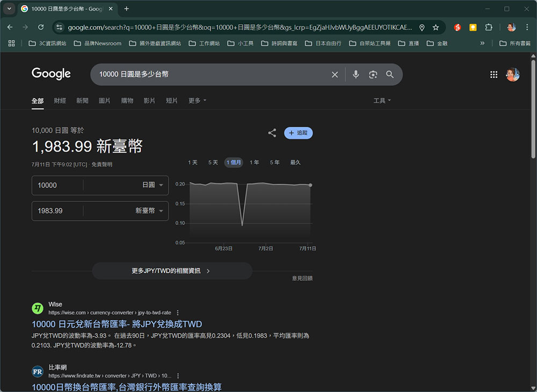Open Chrome three-dot menu

[527, 27]
